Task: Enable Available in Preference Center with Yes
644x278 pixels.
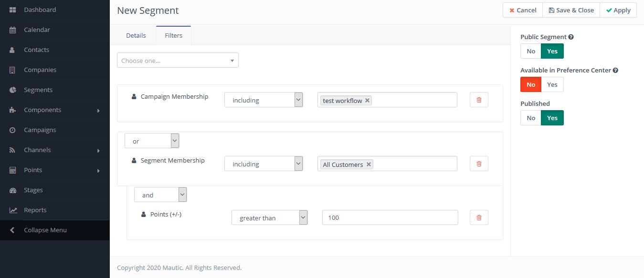Action: click(552, 85)
